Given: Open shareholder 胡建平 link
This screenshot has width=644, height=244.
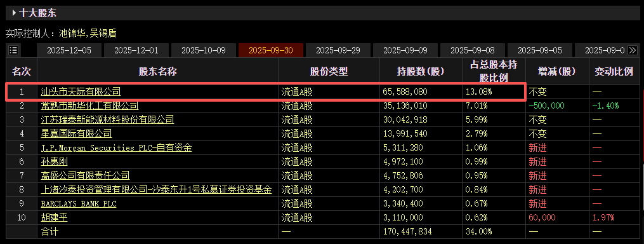Looking at the screenshot, I should (x=54, y=218).
